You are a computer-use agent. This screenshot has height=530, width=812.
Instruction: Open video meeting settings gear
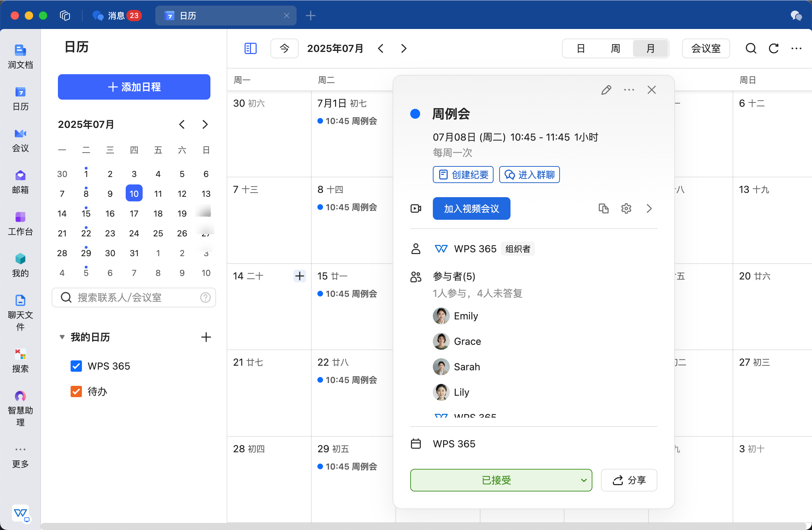[x=626, y=208]
